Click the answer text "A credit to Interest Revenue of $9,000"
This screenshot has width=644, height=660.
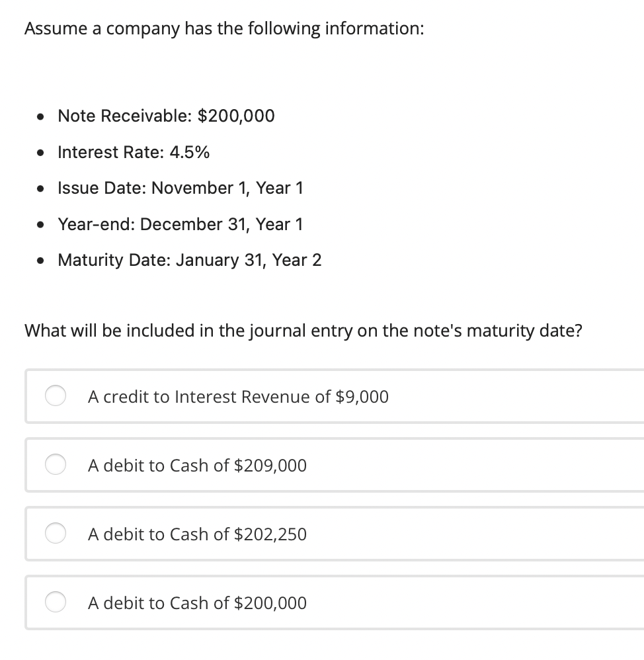[238, 397]
